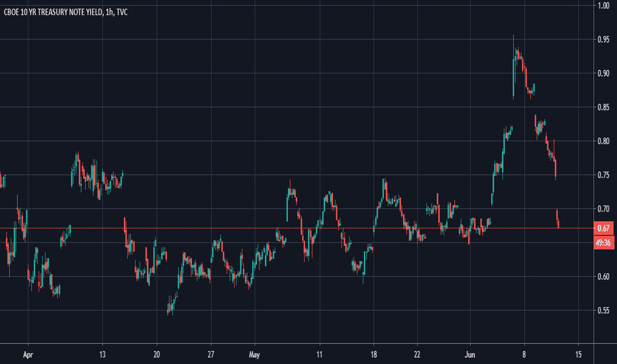Image resolution: width=617 pixels, height=364 pixels.
Task: Click the 0.75 price axis label
Action: (604, 175)
